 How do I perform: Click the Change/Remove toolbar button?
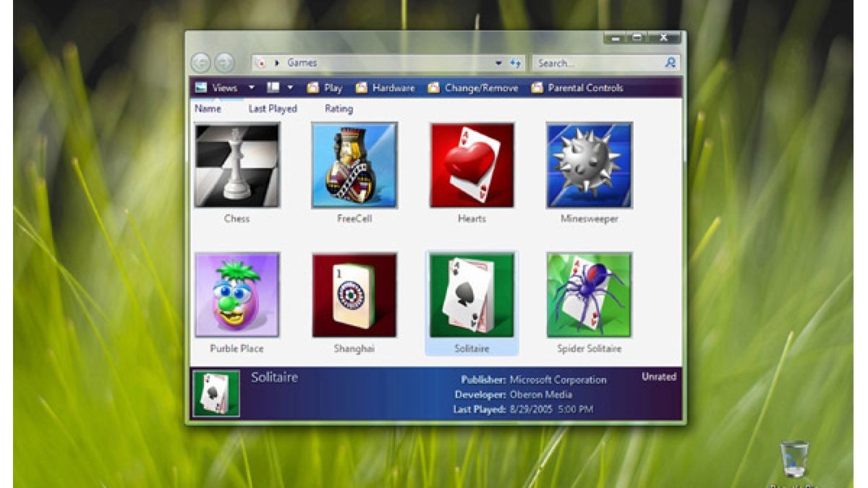click(473, 88)
